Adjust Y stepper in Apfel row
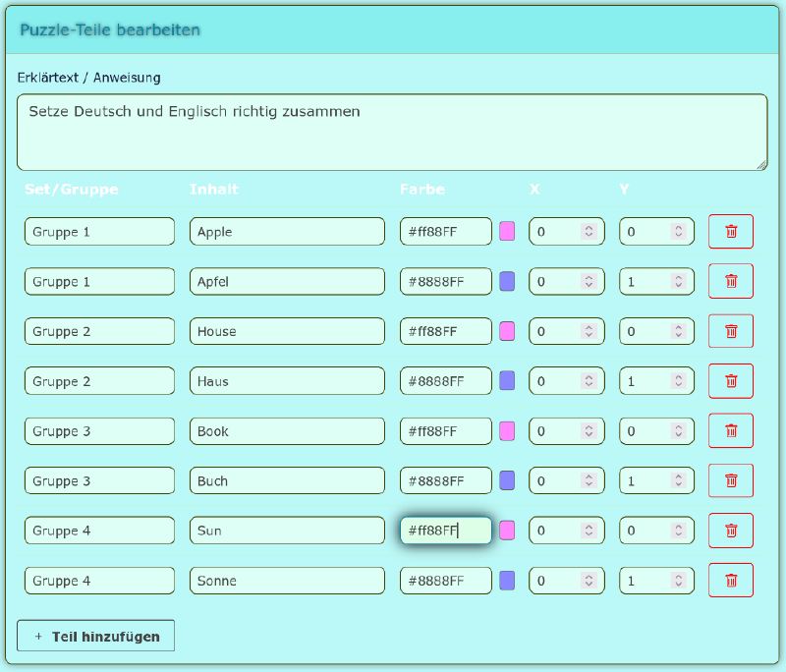 (679, 281)
